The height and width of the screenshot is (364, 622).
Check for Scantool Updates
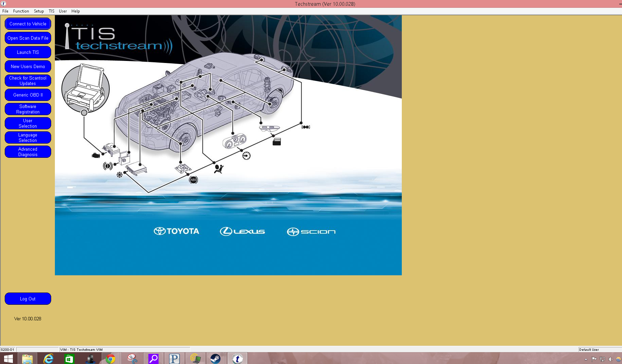click(28, 81)
